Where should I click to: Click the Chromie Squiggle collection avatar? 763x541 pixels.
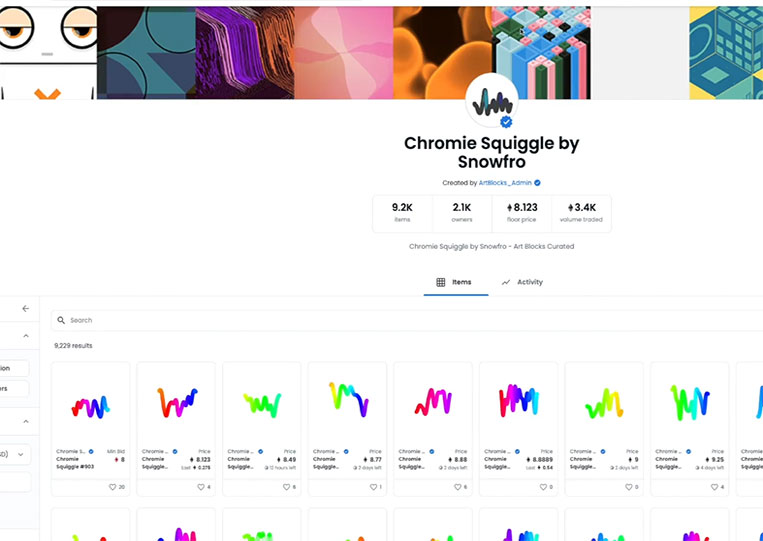pos(491,101)
